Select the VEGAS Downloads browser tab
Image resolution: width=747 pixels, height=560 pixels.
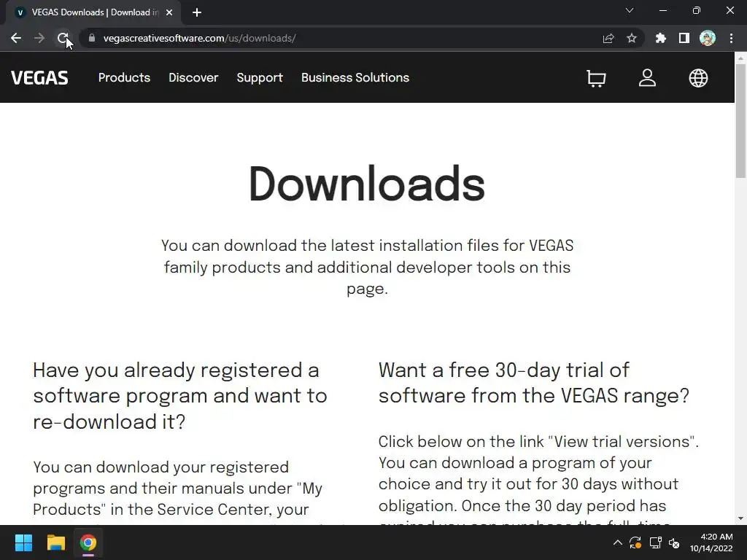(x=93, y=12)
